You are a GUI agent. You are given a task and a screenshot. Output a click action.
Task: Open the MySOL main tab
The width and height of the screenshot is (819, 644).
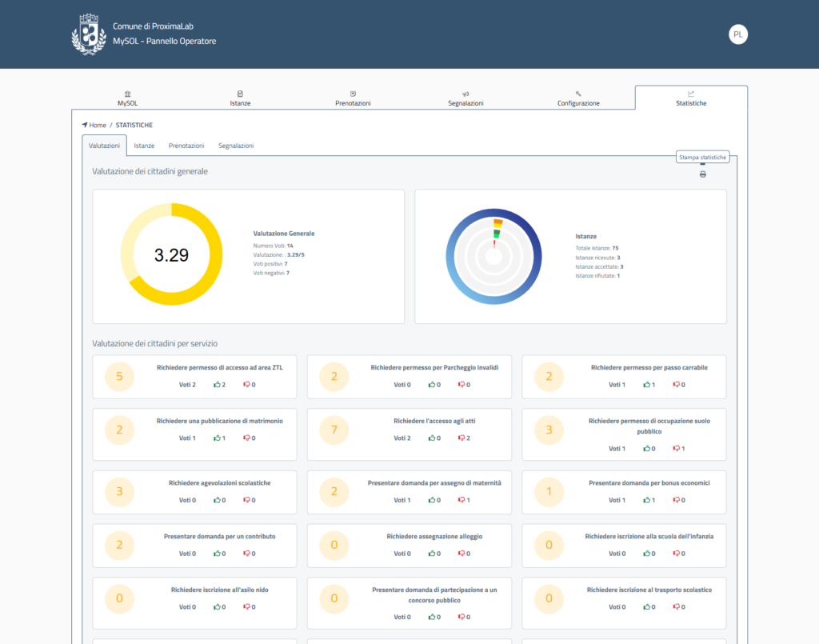[x=128, y=98]
